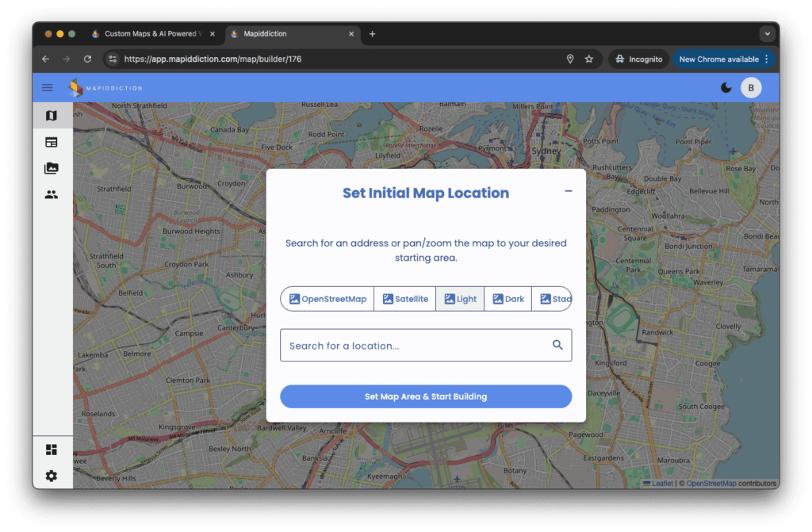Open the users/team sidebar icon
The width and height of the screenshot is (812, 532).
coord(52,194)
